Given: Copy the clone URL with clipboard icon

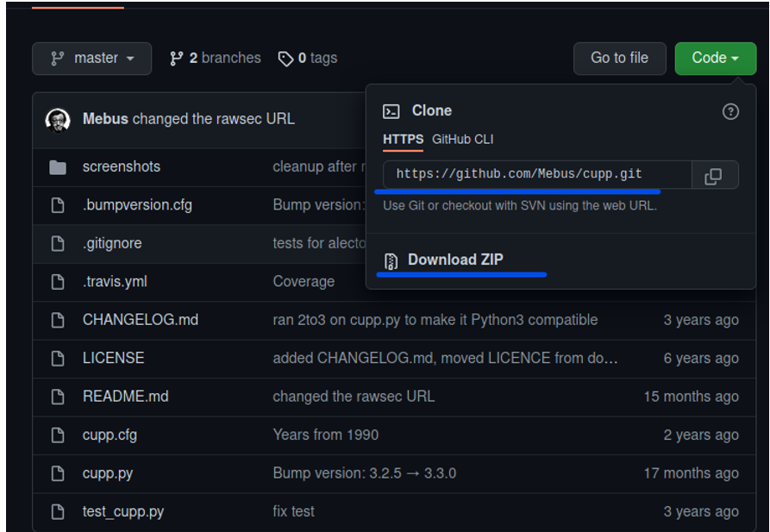Looking at the screenshot, I should coord(715,175).
